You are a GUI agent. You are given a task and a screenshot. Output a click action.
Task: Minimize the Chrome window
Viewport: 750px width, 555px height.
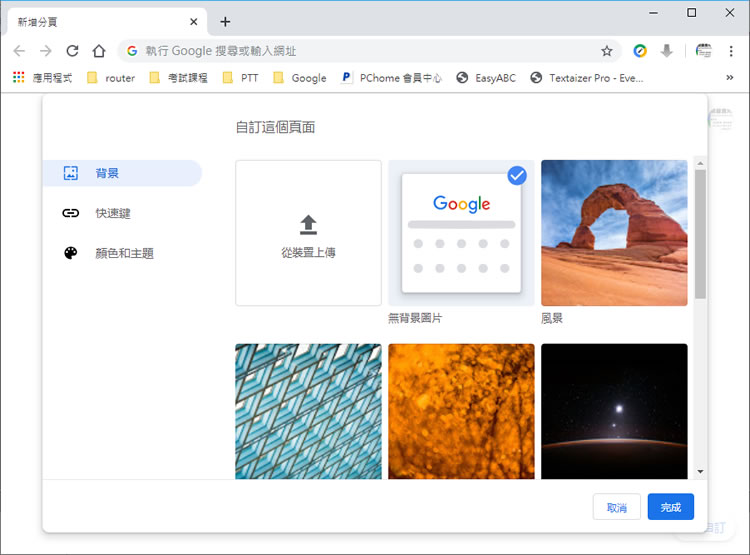pyautogui.click(x=653, y=13)
